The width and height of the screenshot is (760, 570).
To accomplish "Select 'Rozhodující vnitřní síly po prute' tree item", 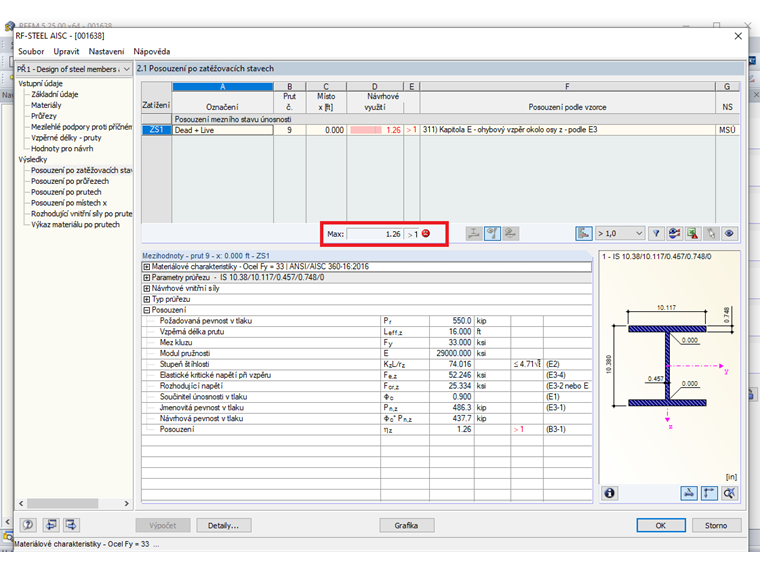I will point(81,214).
